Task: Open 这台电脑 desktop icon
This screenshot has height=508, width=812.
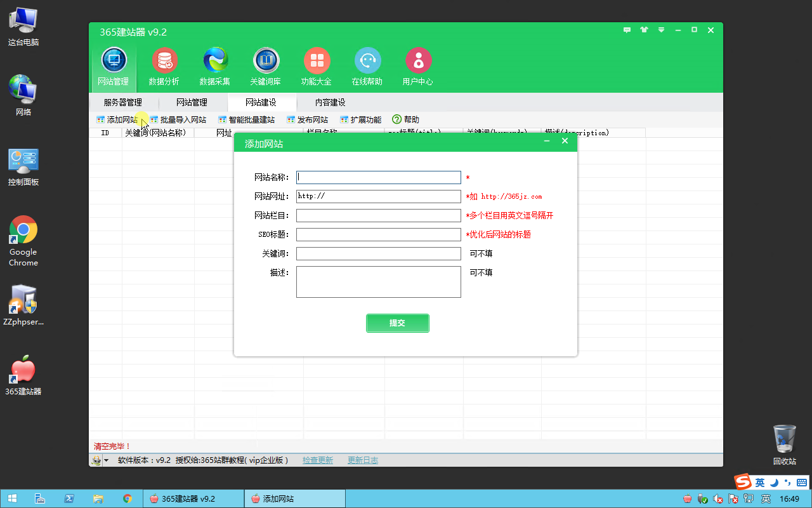Action: point(23,27)
